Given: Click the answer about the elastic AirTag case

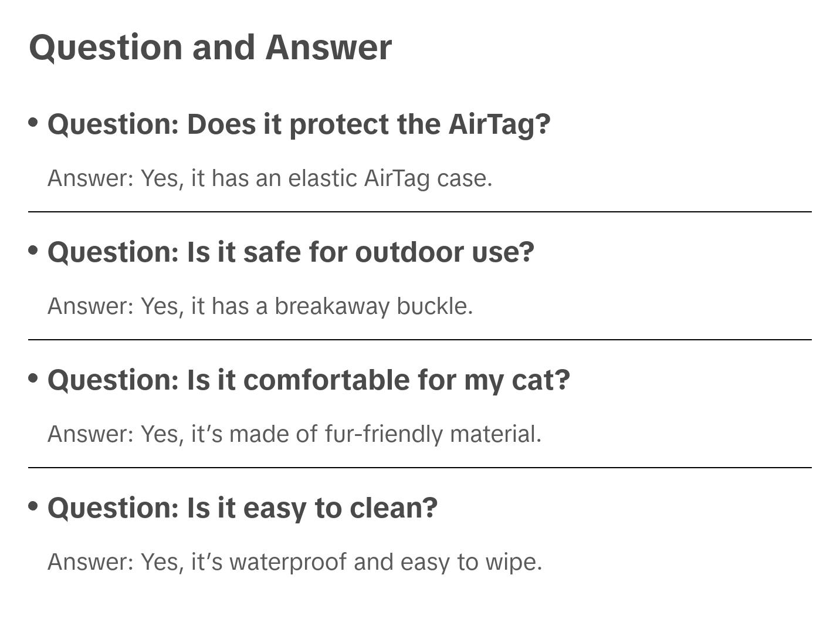Looking at the screenshot, I should [x=270, y=178].
